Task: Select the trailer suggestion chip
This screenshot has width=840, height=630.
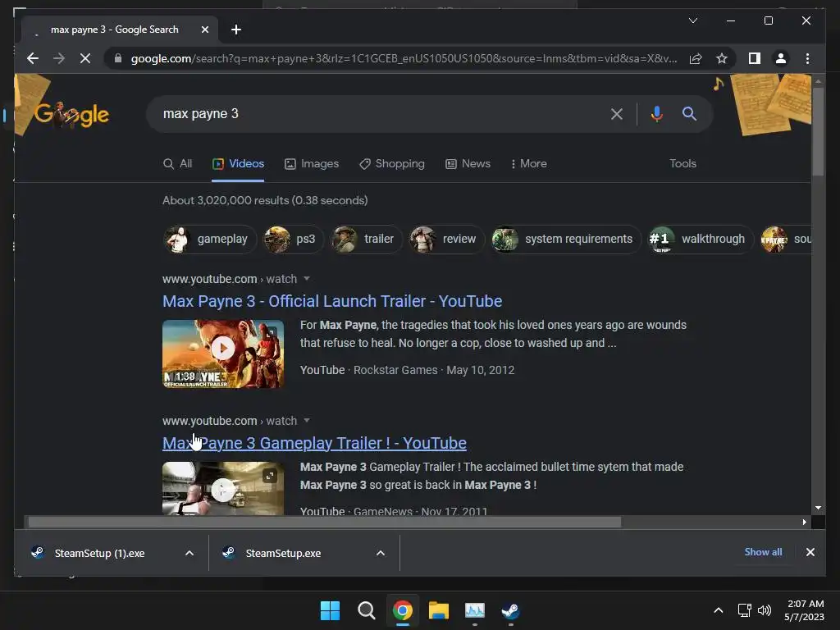Action: point(367,239)
